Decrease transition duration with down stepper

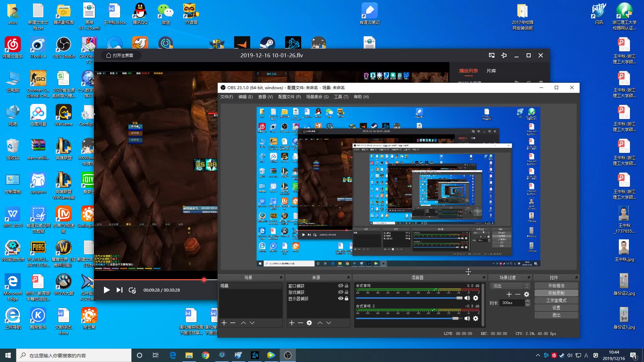pos(528,305)
